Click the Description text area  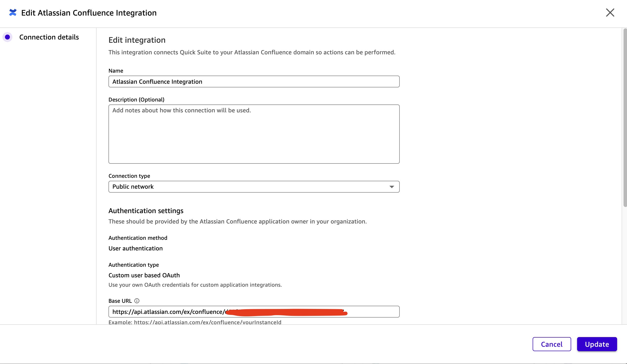click(x=254, y=134)
